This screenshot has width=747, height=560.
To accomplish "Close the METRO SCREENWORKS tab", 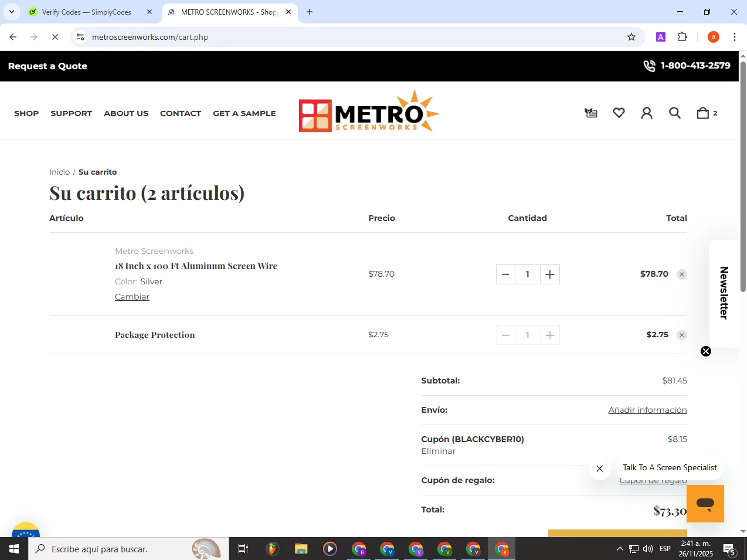I will (288, 12).
